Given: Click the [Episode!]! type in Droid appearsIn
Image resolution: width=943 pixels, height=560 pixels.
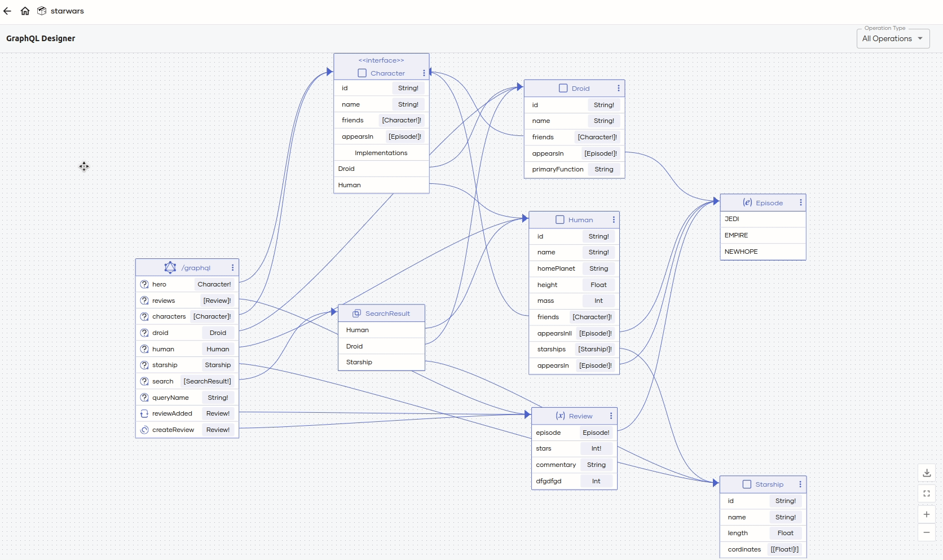Looking at the screenshot, I should click(x=600, y=153).
